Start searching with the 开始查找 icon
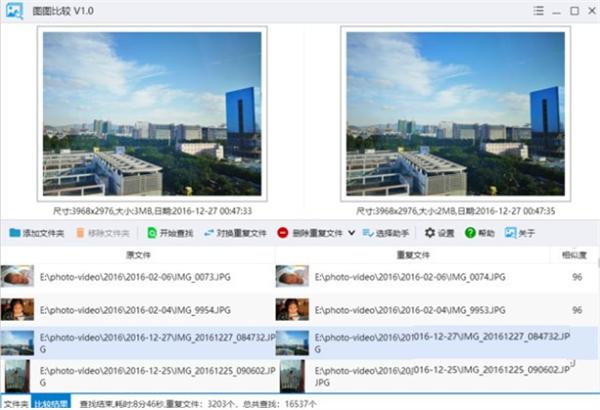The image size is (600, 410). [152, 232]
